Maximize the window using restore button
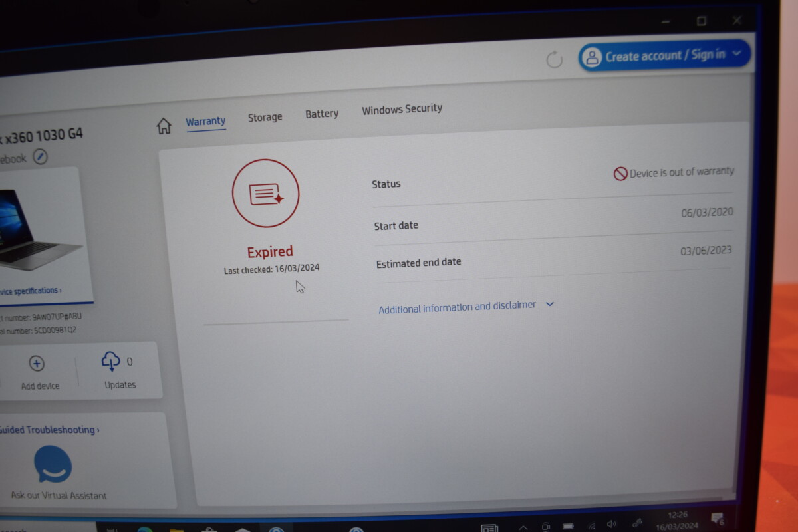 pos(702,21)
